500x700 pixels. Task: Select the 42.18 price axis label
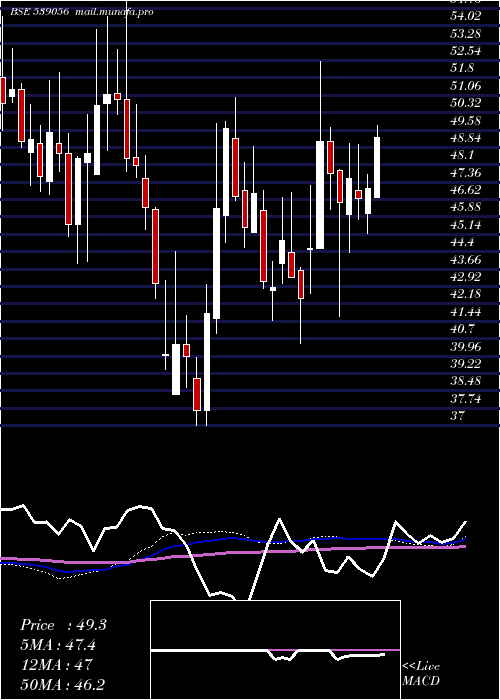tap(466, 295)
